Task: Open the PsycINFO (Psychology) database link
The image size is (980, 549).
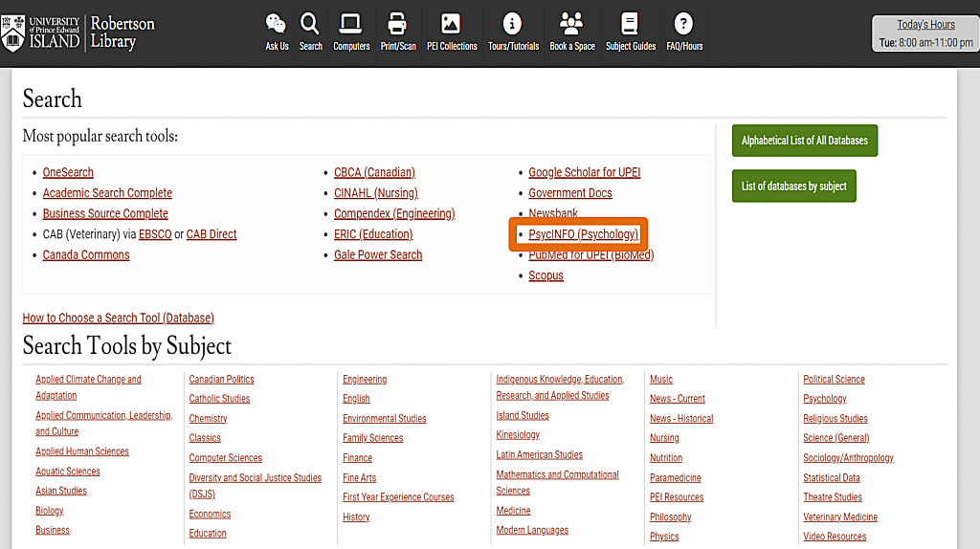Action: [x=583, y=234]
